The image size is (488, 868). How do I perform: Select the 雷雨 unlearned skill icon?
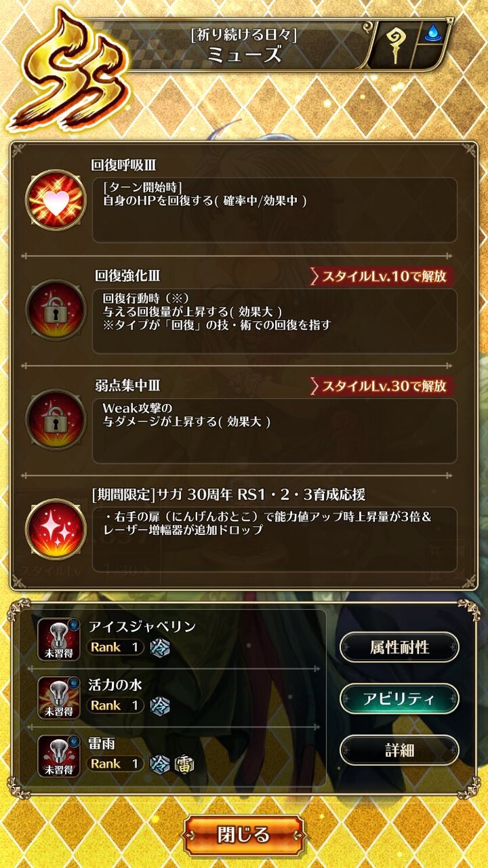click(59, 756)
